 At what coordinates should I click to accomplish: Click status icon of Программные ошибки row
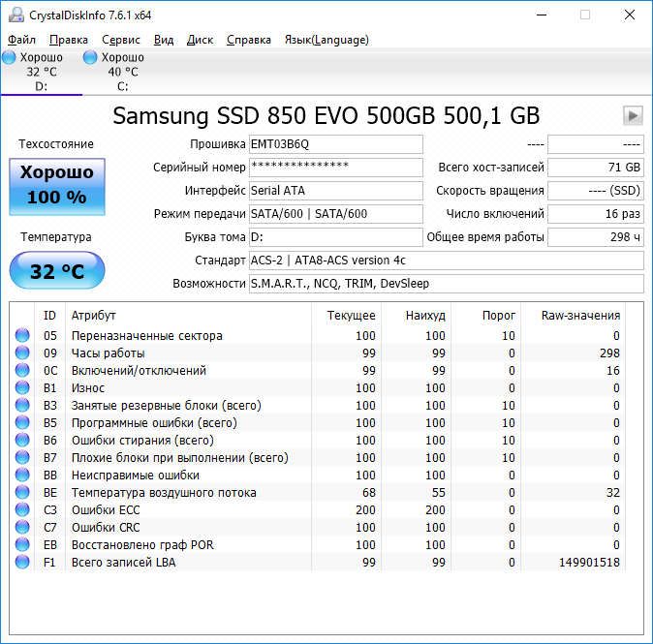(22, 422)
